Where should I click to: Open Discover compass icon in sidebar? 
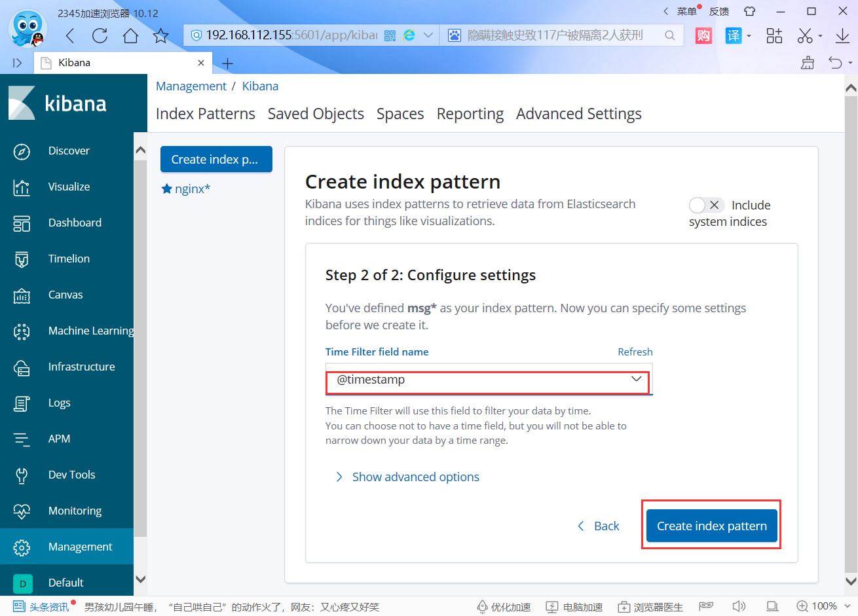(x=22, y=151)
